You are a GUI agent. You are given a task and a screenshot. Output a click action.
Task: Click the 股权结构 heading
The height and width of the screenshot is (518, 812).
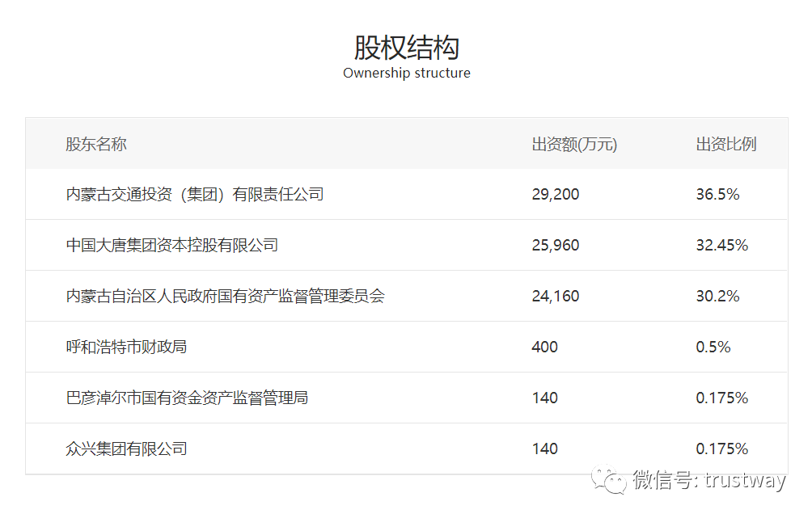407,48
